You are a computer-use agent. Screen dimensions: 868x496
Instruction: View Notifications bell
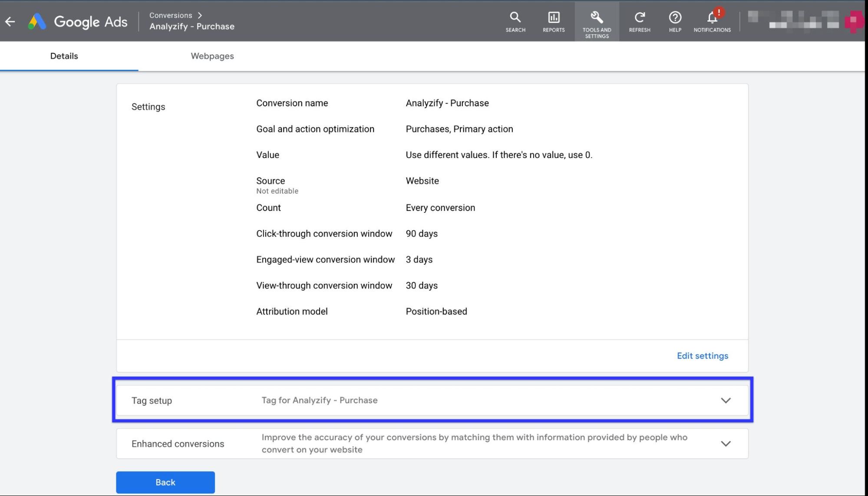point(712,22)
